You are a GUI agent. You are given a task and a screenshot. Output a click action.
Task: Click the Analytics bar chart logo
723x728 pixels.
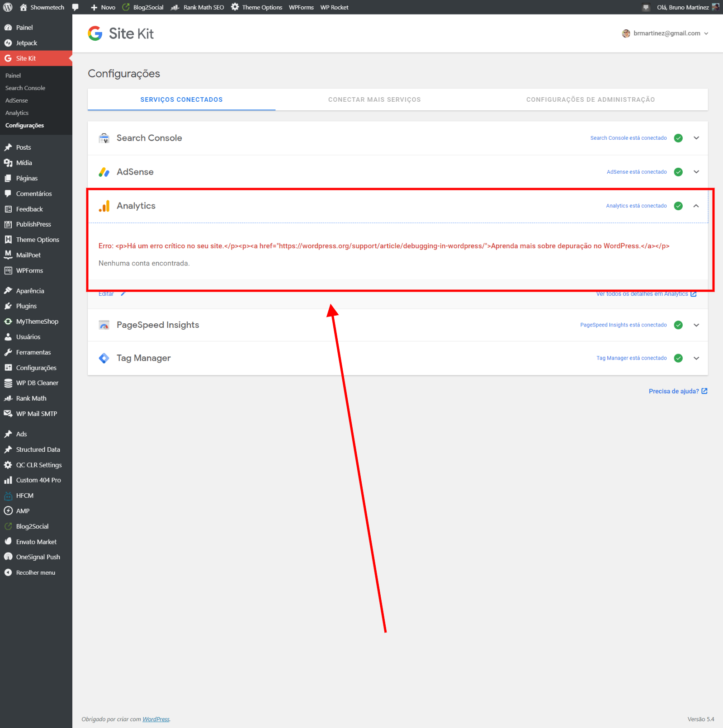point(104,206)
